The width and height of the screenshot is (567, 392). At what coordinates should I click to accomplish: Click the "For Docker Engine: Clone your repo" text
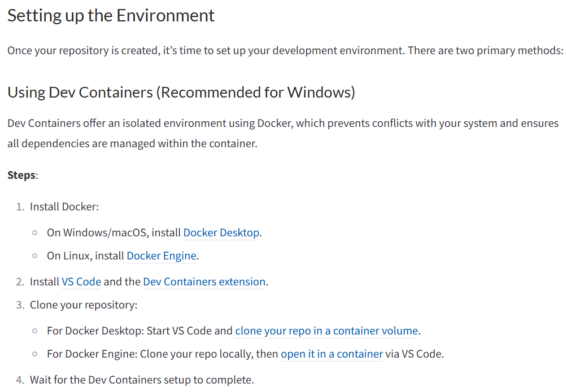pyautogui.click(x=163, y=355)
